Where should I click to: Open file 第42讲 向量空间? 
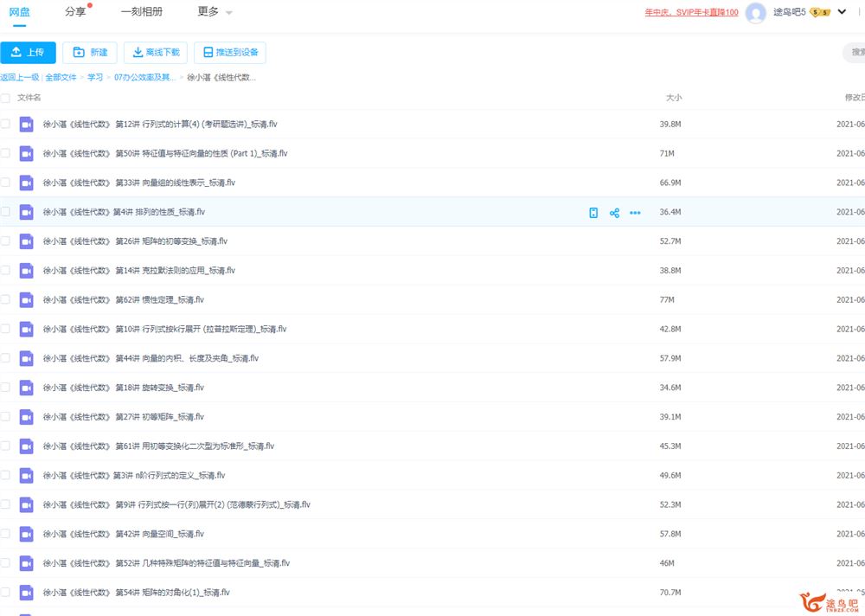[124, 534]
